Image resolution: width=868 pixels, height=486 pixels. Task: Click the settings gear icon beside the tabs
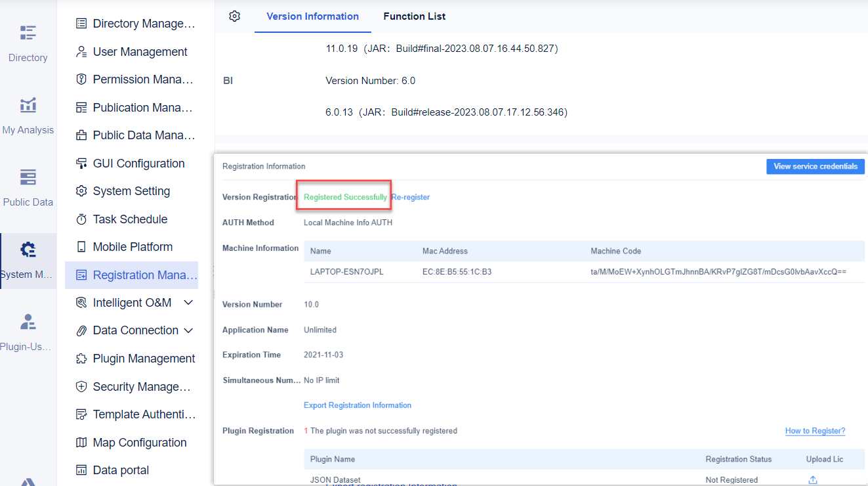[x=234, y=16]
